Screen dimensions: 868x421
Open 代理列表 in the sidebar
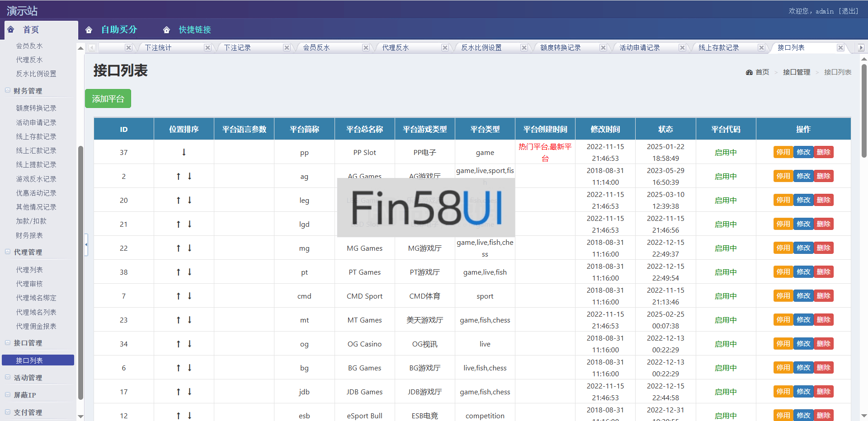pos(29,270)
